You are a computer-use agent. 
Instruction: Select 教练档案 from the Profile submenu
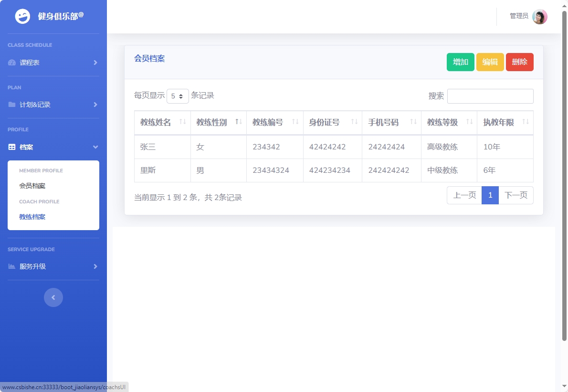(x=32, y=217)
